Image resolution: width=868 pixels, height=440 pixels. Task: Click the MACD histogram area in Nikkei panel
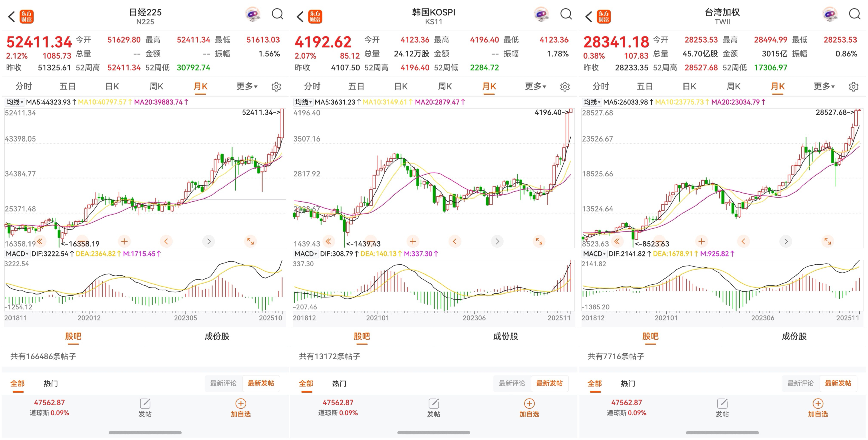click(x=145, y=286)
